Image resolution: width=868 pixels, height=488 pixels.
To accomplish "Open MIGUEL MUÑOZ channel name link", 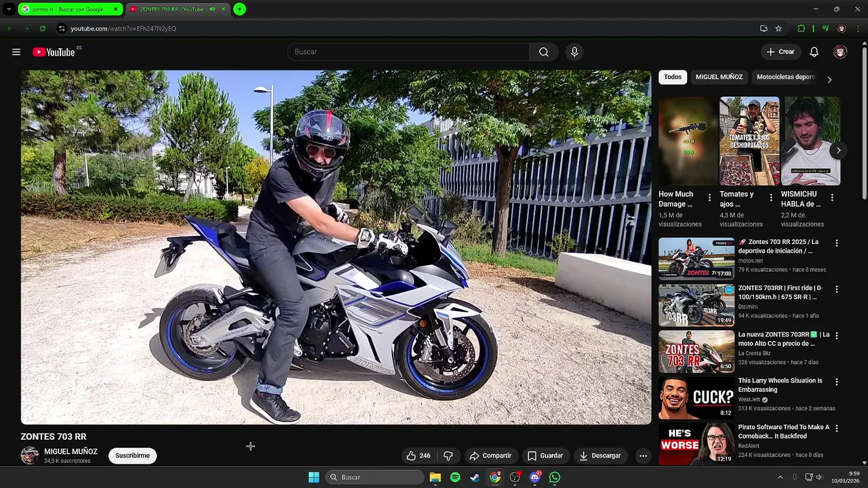I will pos(71,451).
